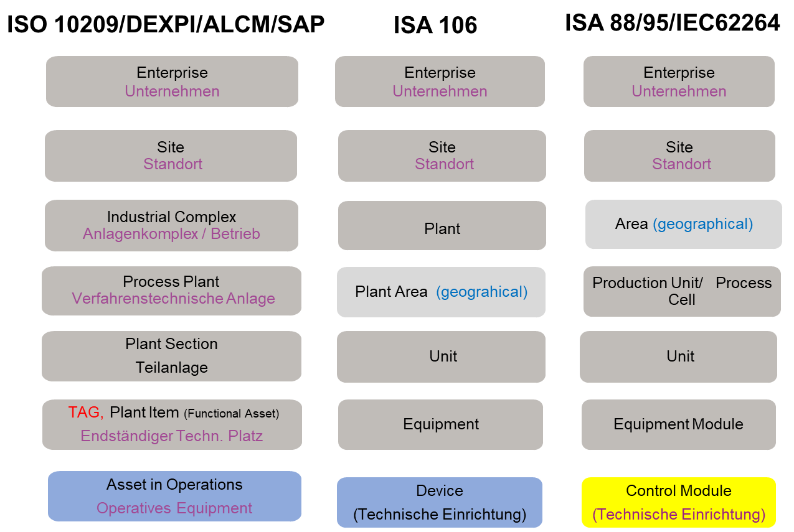Click the 'Plant Item (Functional Asset)' box

(x=172, y=424)
